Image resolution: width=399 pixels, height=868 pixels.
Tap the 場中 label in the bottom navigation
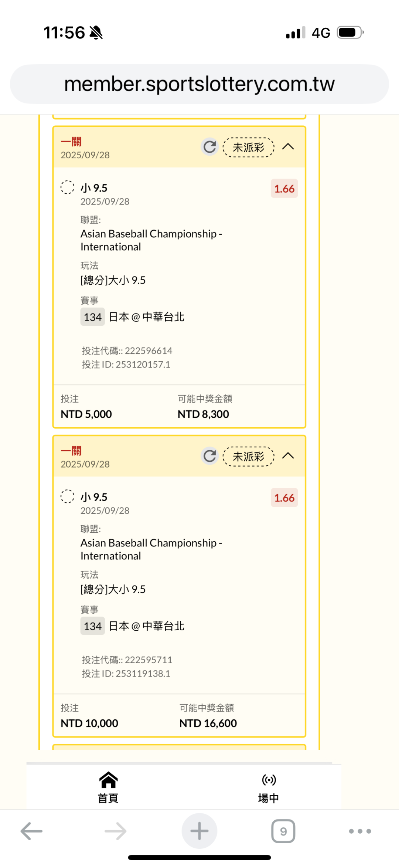pos(269,798)
